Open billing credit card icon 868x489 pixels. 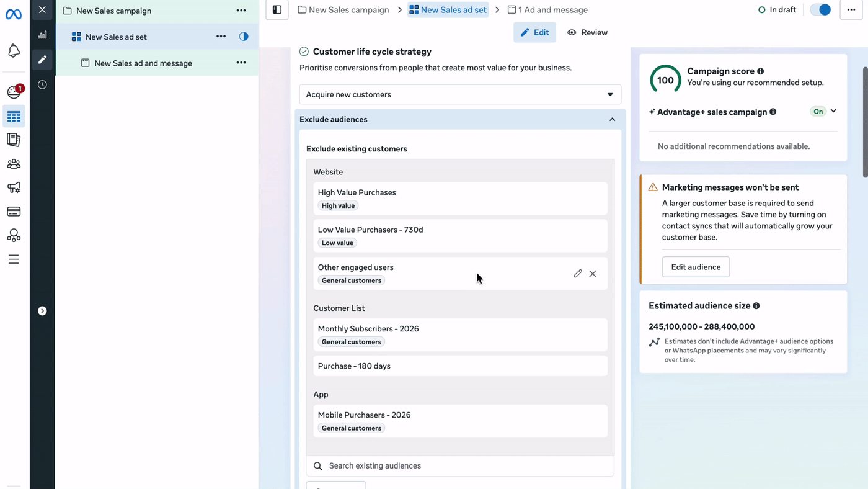[14, 212]
